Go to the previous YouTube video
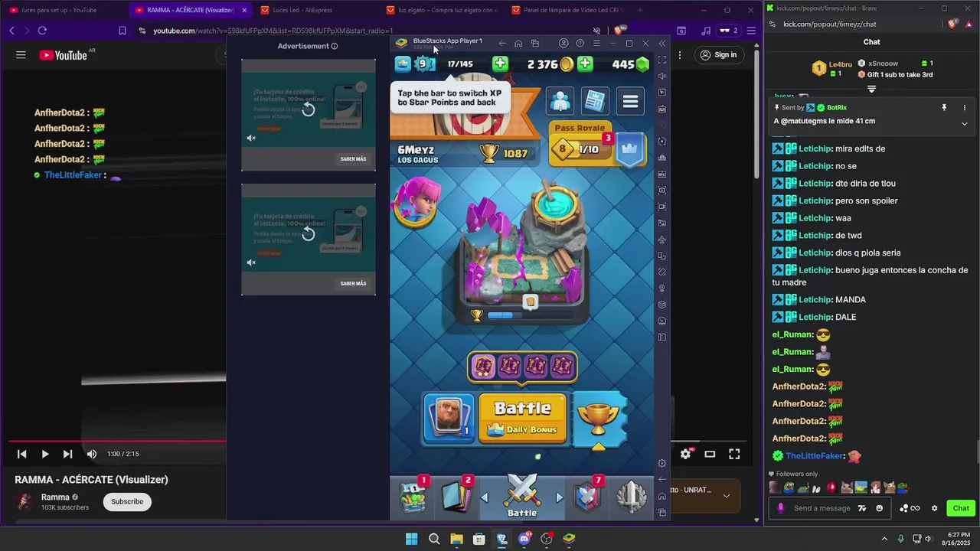 click(x=21, y=454)
